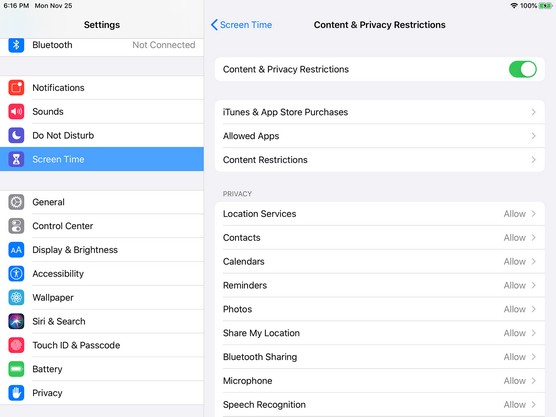Disable the Content & Privacy Restrictions switch
The image size is (556, 417).
coord(523,69)
